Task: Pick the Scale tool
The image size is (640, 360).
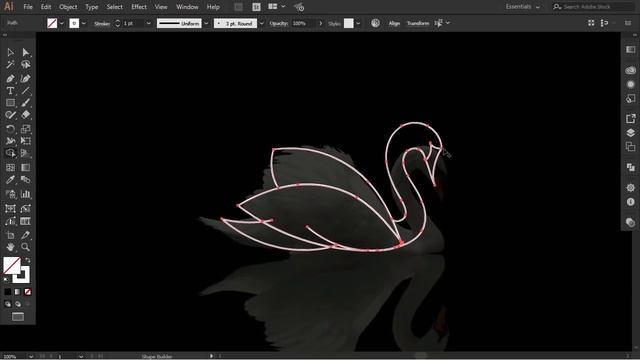Action: click(x=25, y=129)
